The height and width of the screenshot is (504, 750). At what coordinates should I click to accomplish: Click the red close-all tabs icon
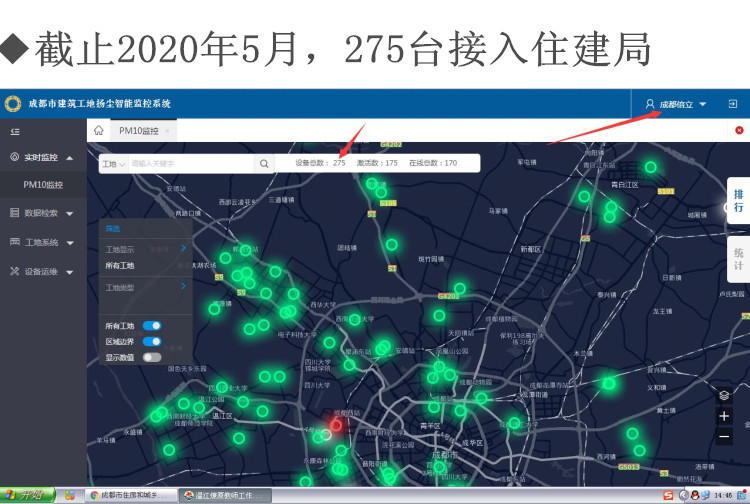pos(739,130)
